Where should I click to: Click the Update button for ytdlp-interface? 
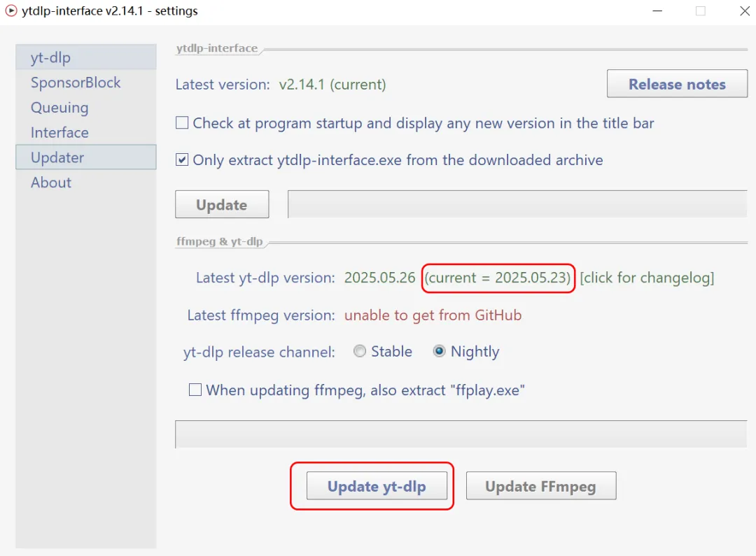pos(222,204)
